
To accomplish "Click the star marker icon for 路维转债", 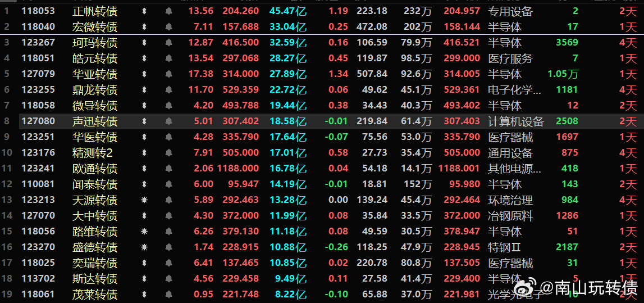I will [144, 232].
